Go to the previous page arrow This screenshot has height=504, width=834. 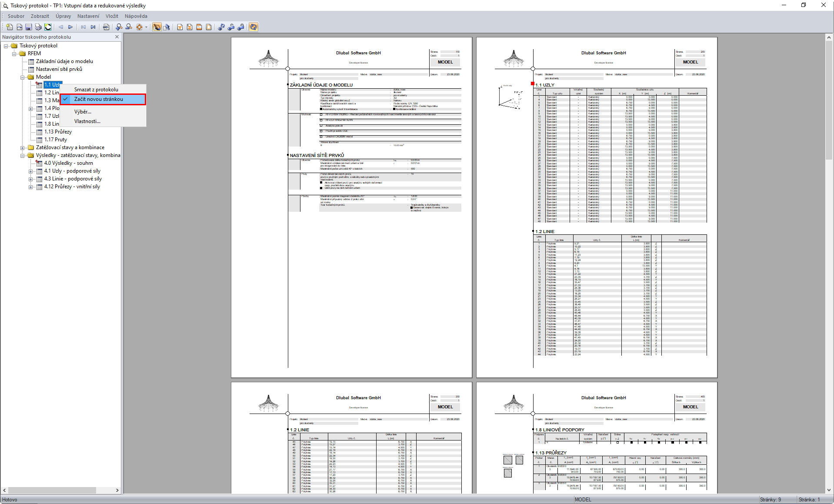[61, 27]
